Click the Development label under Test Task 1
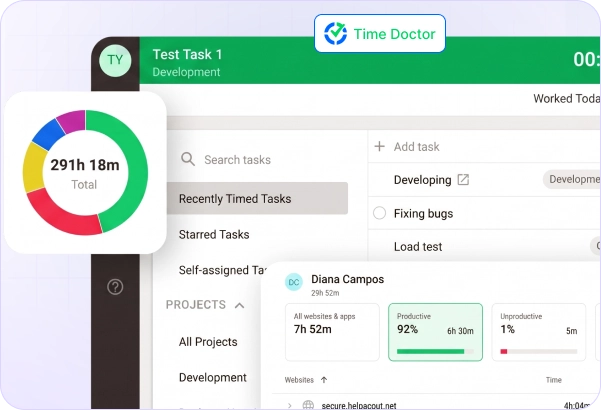This screenshot has width=601, height=410. tap(186, 72)
